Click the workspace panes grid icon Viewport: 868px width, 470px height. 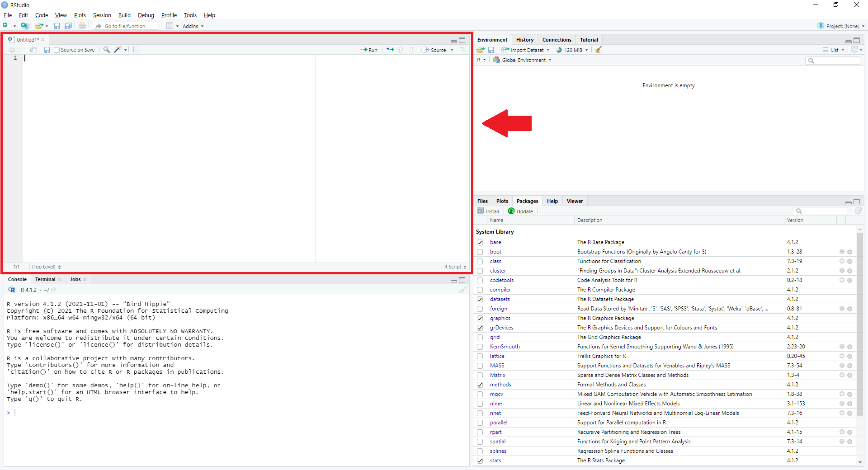(x=170, y=26)
